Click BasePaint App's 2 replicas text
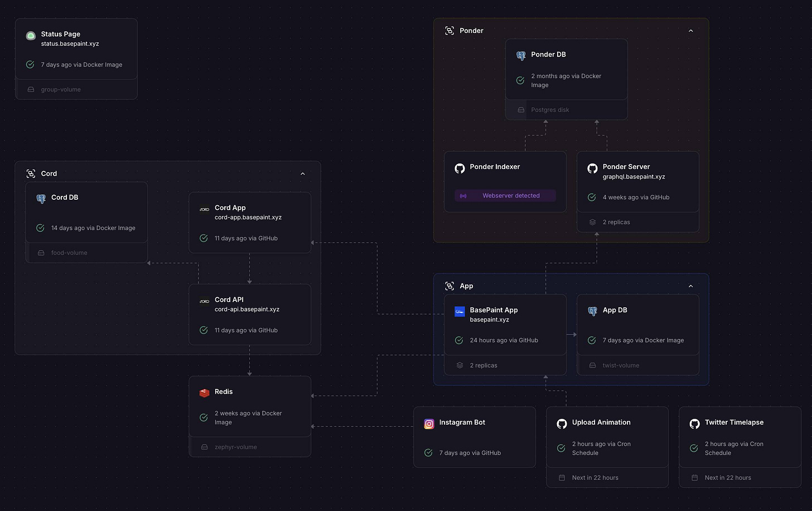 (x=484, y=365)
